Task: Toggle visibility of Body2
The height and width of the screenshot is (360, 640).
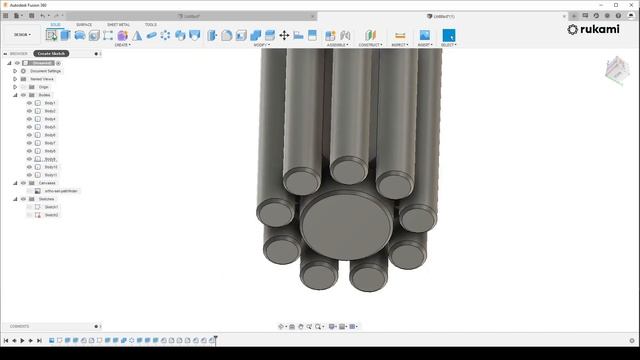Action: click(x=29, y=111)
